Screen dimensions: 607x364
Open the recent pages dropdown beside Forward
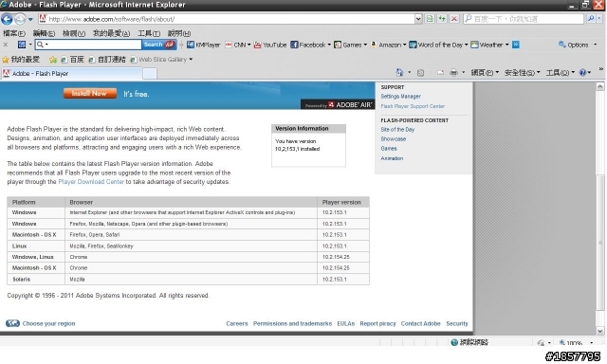coord(30,19)
